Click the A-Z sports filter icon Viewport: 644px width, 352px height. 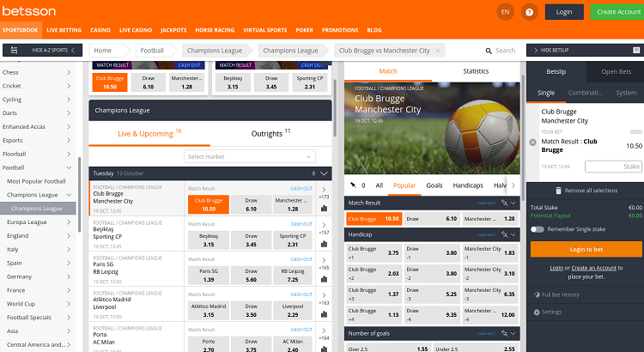(x=14, y=50)
